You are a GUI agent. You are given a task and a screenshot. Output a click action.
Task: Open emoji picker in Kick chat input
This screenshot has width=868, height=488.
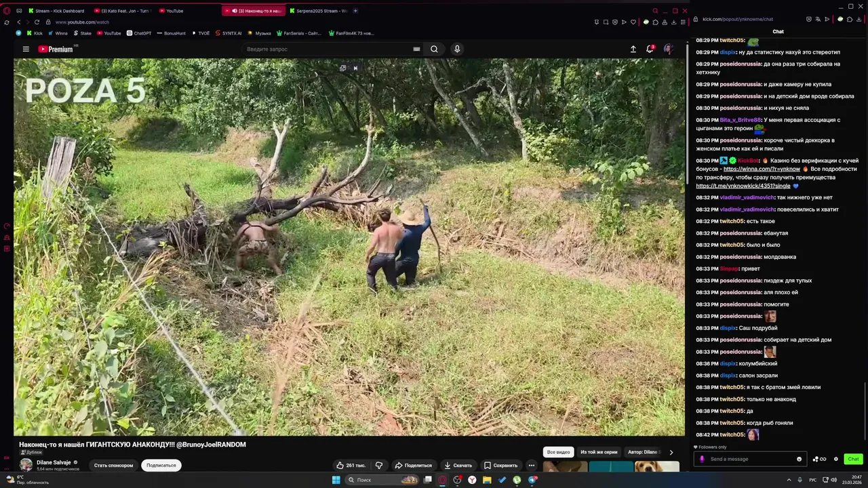(x=799, y=459)
